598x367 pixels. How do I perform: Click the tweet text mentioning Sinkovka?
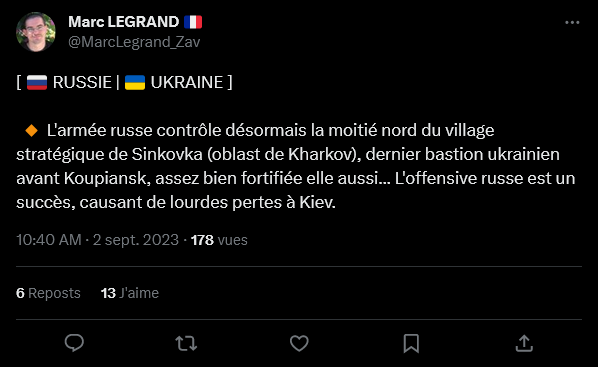tap(296, 166)
